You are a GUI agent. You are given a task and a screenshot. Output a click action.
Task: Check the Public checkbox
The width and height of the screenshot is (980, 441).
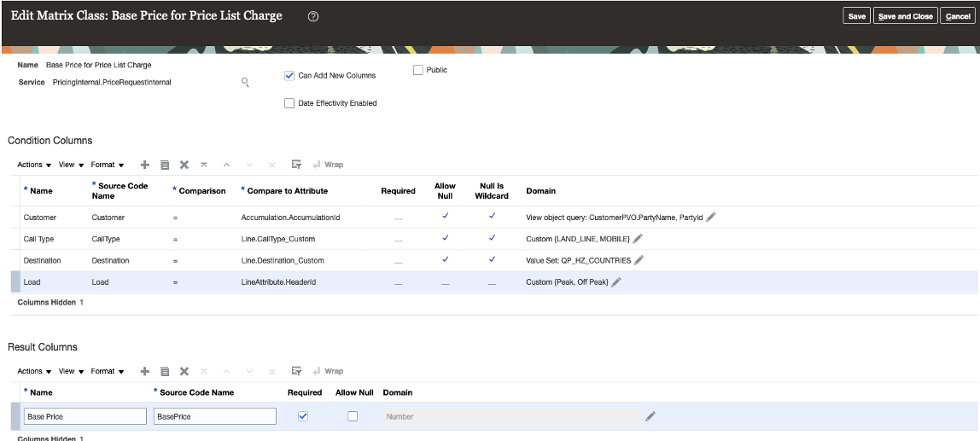coord(418,70)
